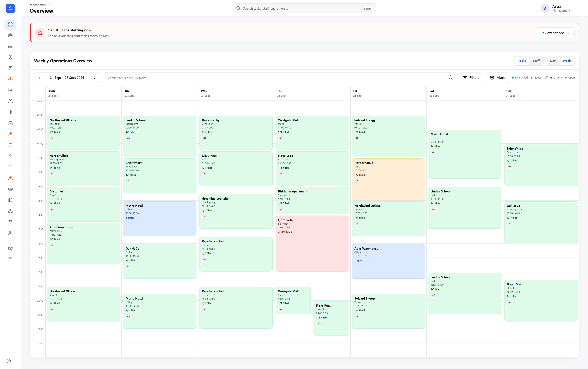Viewport: 588px width, 369px height.
Task: Open the contact book icon in sidebar
Action: tap(10, 123)
